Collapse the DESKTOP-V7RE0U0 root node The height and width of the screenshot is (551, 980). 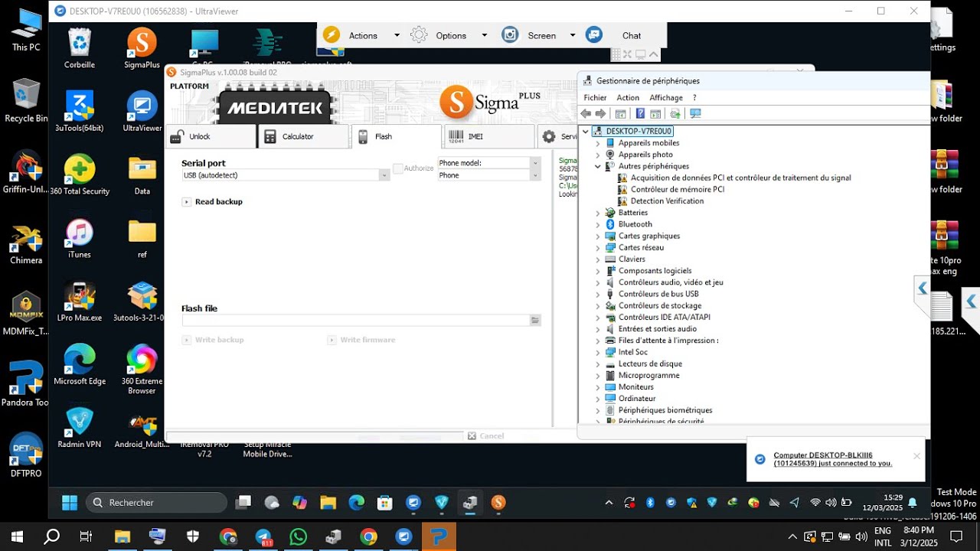coord(586,132)
